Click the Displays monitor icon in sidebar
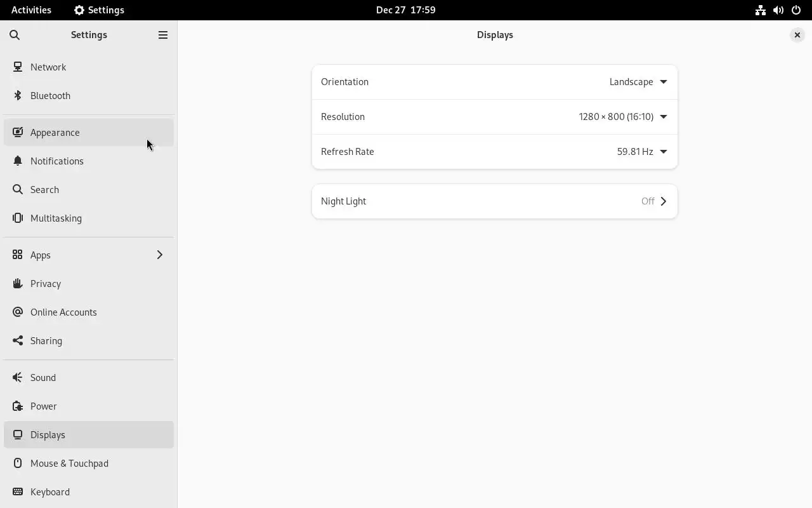Screen dimensions: 812x508 (18, 434)
